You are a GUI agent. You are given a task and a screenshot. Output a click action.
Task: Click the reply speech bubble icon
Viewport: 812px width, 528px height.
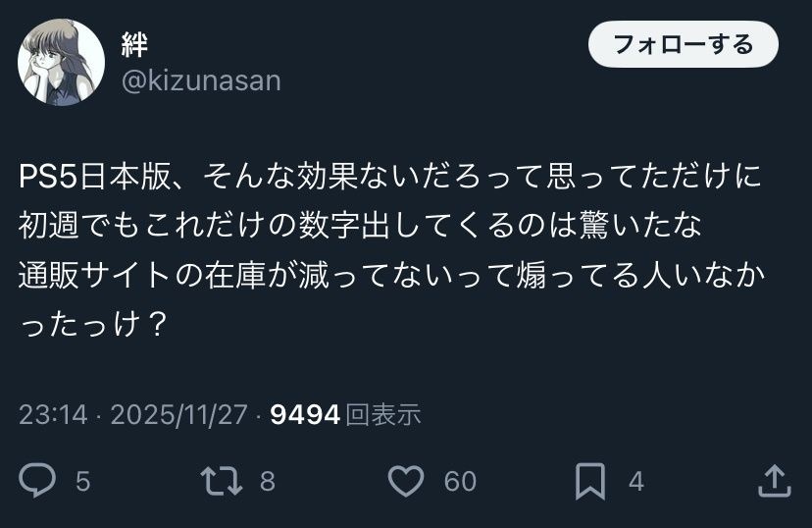coord(37,480)
